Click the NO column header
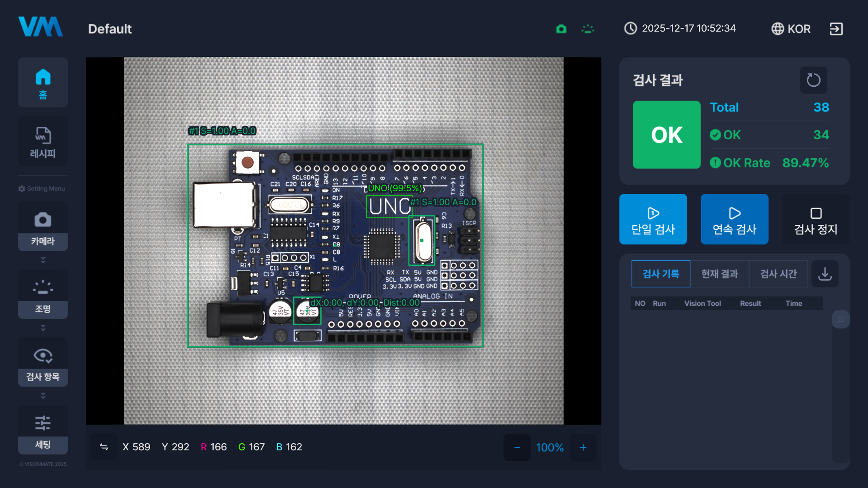868x488 pixels. [x=640, y=303]
